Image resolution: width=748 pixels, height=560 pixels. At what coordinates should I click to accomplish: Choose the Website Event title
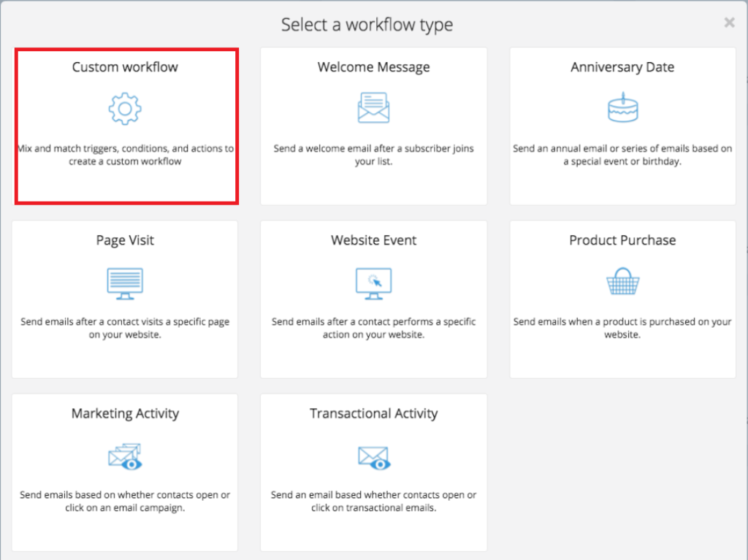[373, 240]
